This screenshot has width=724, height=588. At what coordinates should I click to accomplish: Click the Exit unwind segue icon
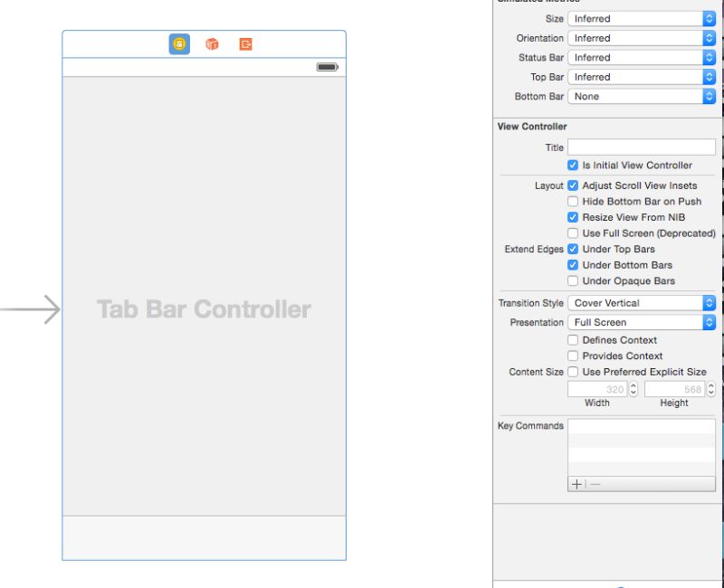[244, 43]
